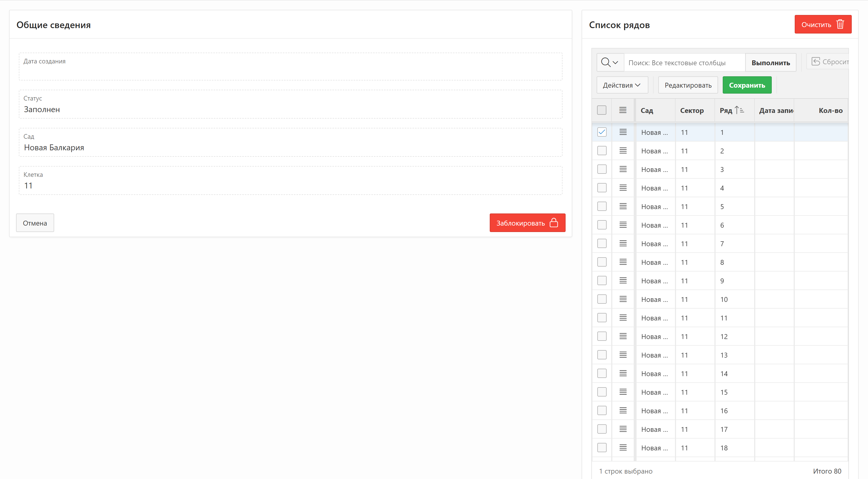
Task: Toggle the select-all checkbox in the table header
Action: (x=602, y=110)
